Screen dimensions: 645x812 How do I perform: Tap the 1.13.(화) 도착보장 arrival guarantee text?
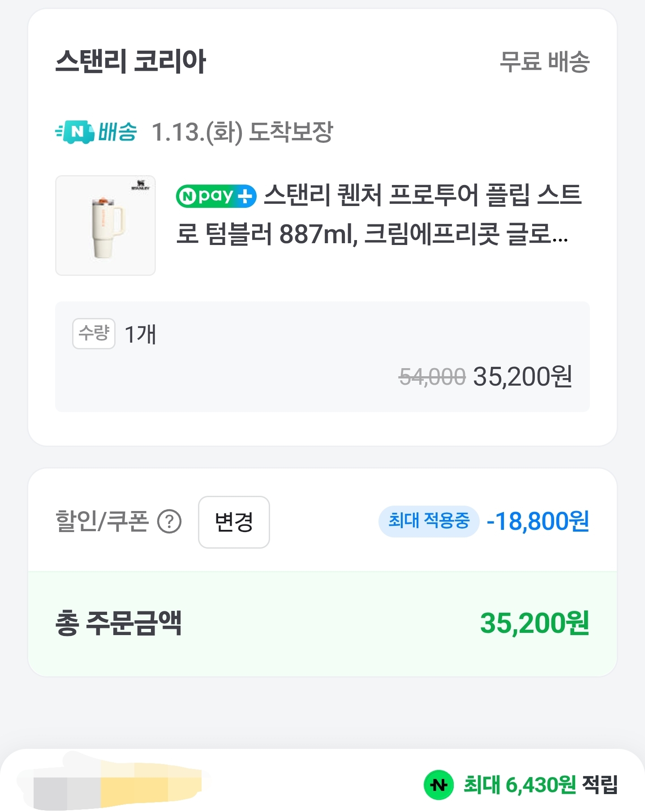[x=242, y=132]
